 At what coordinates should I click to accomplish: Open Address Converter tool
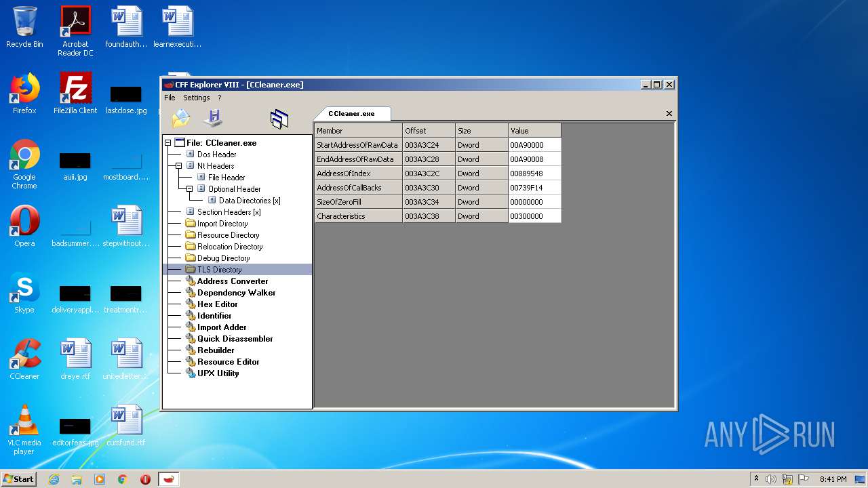(232, 281)
